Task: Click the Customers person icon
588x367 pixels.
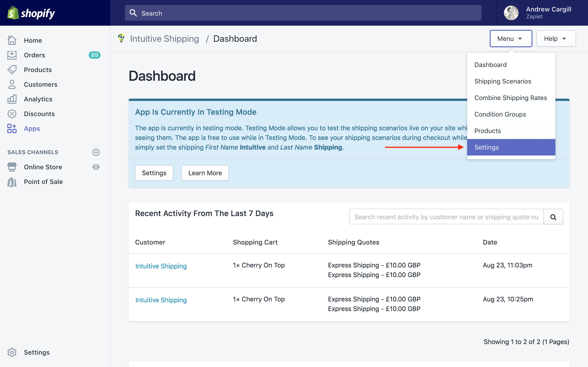Action: coord(12,84)
